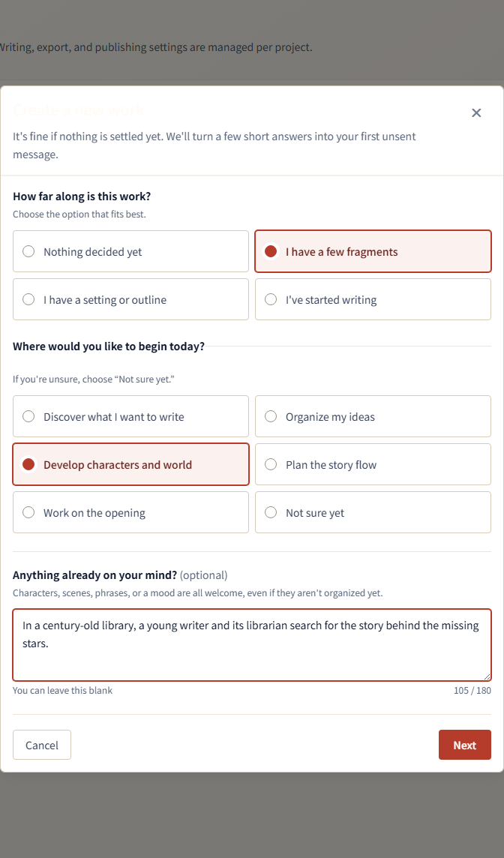Screen dimensions: 504x858
Task: Click the radio circle beside Work on the opening
Action: 28,513
